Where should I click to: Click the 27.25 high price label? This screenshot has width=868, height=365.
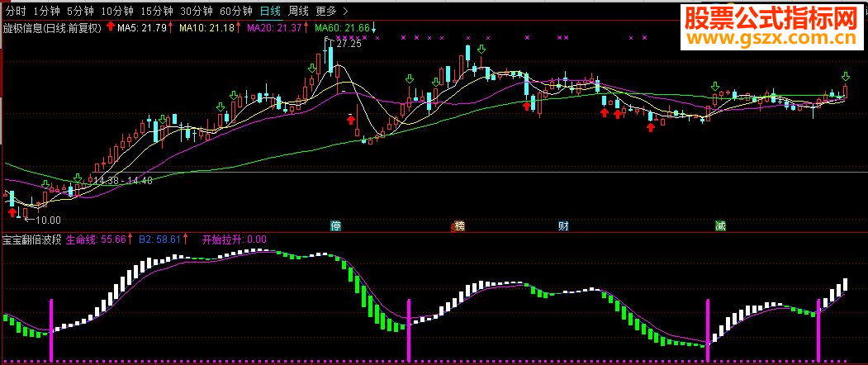point(349,44)
